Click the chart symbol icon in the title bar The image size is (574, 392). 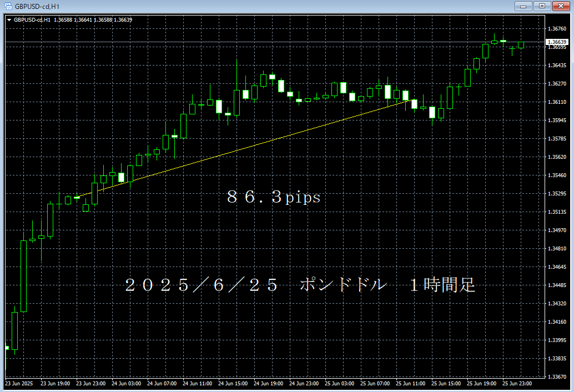[8, 6]
